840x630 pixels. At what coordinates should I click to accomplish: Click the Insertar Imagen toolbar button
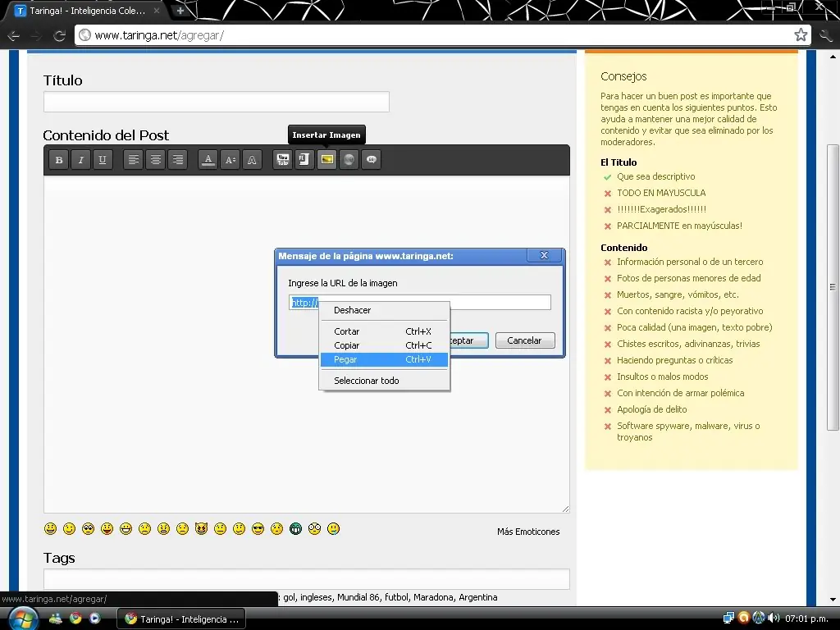(326, 160)
